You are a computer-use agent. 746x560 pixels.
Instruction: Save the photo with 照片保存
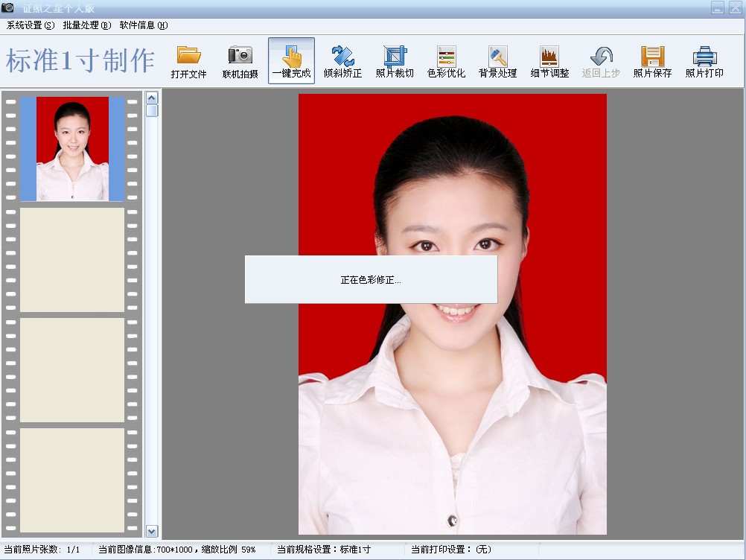coord(652,61)
